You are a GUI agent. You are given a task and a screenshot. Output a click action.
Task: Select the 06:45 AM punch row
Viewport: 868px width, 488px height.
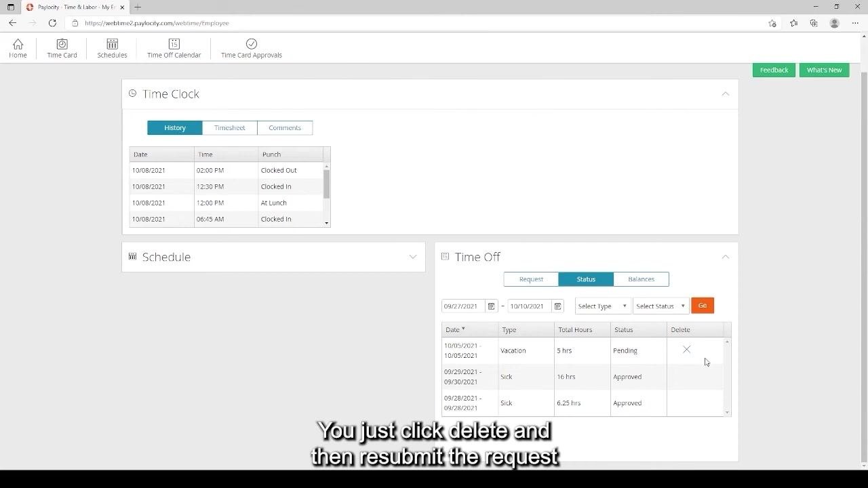click(226, 219)
